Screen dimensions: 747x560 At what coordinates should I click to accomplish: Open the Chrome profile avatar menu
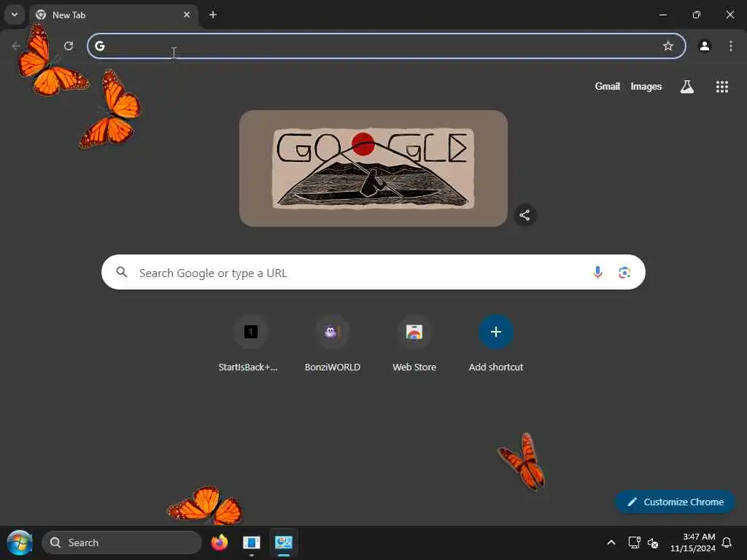[x=705, y=46]
